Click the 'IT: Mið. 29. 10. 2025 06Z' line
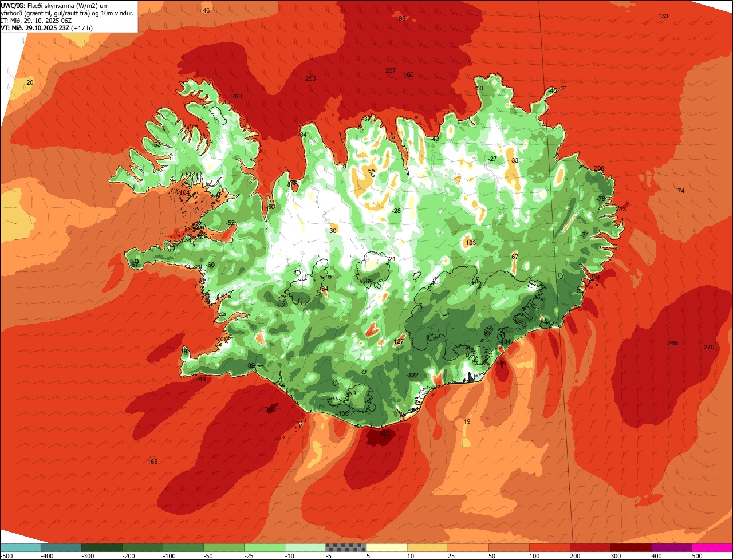Screen dimensions: 733x560 coord(36,20)
